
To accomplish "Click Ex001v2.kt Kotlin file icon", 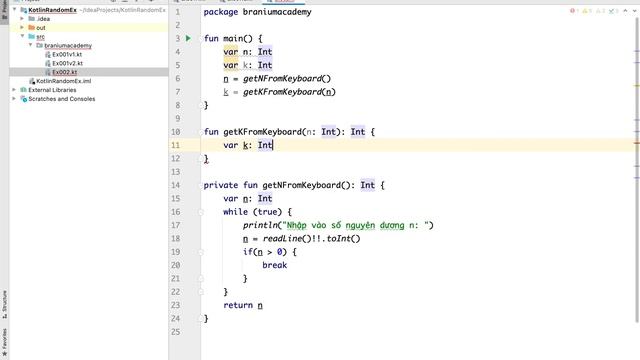I will click(48, 63).
